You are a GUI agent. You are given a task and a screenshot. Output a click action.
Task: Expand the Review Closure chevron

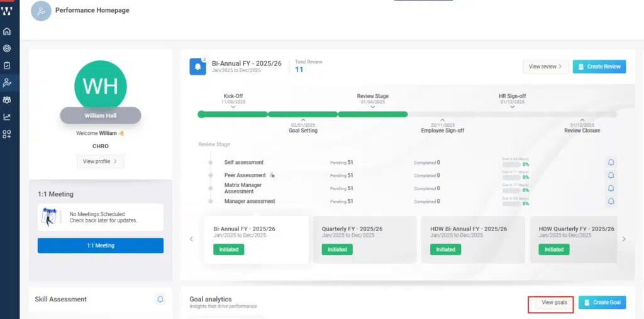tap(582, 120)
